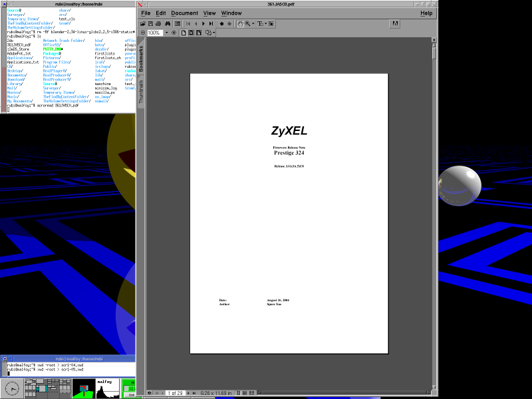Click the 8.26 x 11.69 in page size

coord(215,393)
